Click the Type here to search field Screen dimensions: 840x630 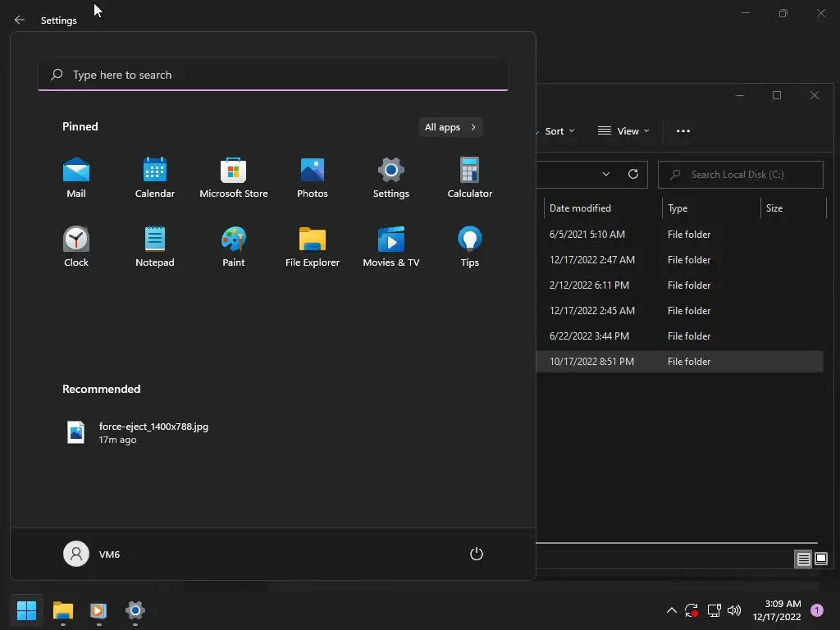pos(273,75)
